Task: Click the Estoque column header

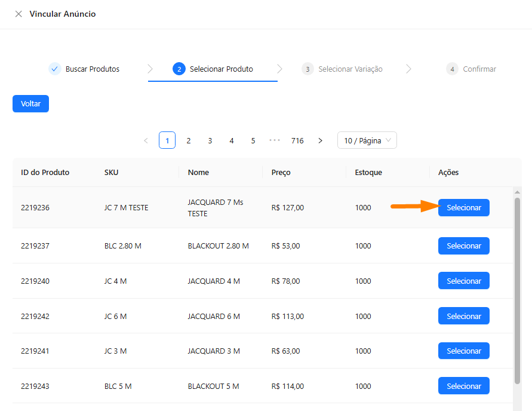Action: (368, 173)
